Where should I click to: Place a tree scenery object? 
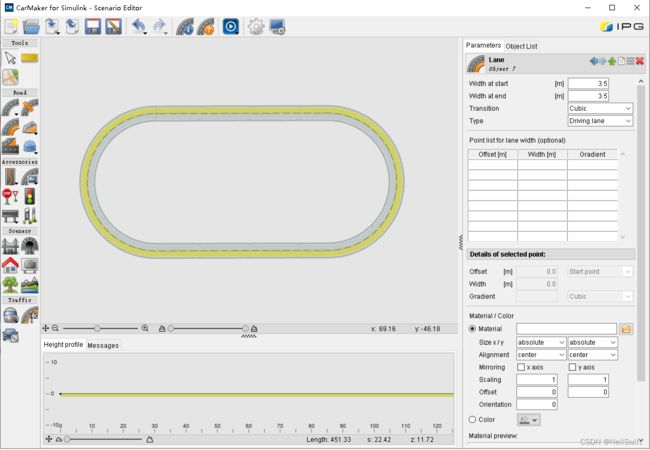(10, 285)
